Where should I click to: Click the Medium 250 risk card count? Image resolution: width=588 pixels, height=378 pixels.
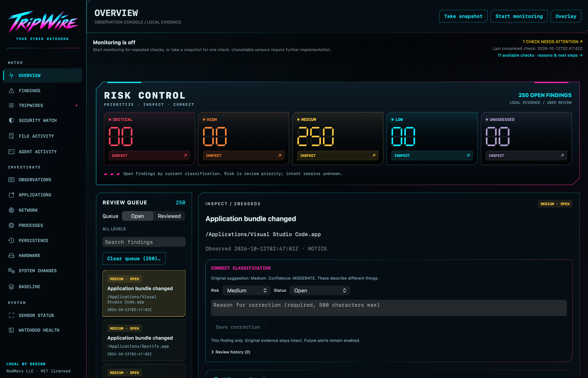tap(316, 136)
